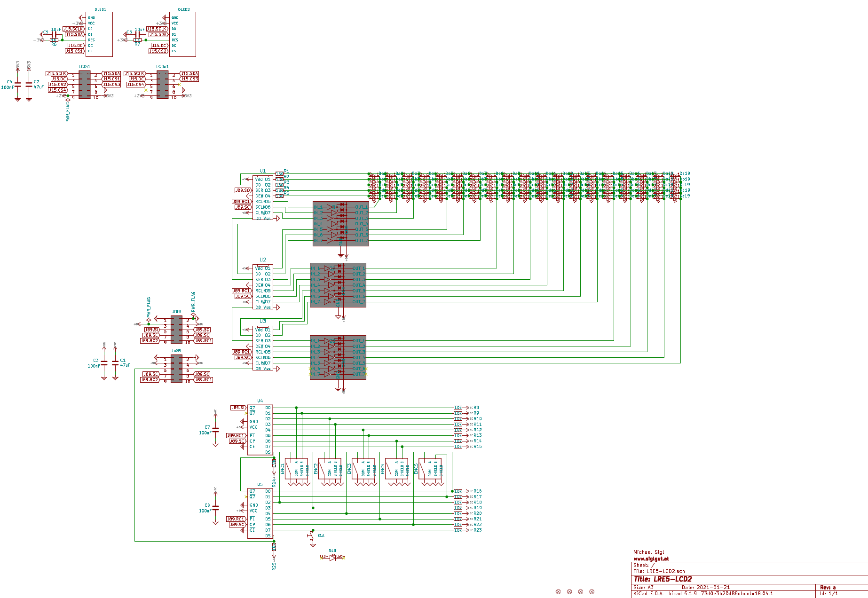The width and height of the screenshot is (868, 598).
Task: Click capacitor C4 100nF symbol
Action: tap(18, 85)
